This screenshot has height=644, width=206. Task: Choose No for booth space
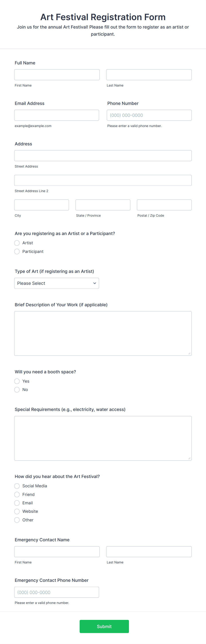[17, 389]
